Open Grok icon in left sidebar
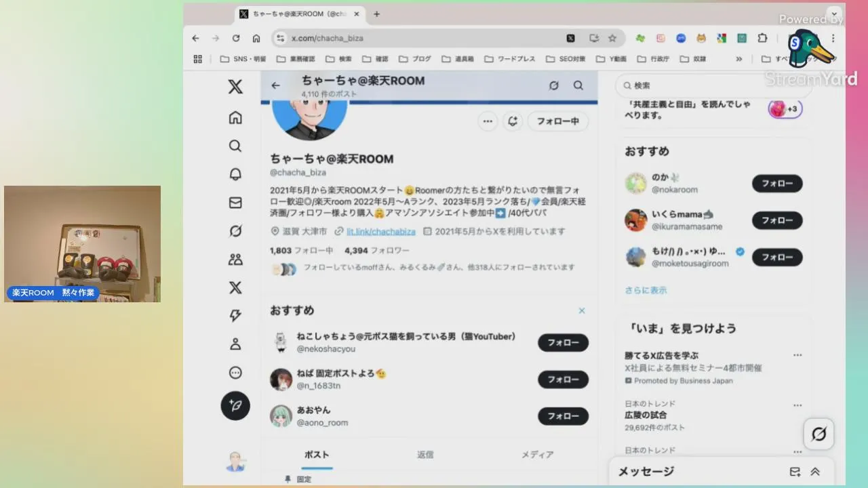Screen dimensions: 868x488 [x=235, y=231]
